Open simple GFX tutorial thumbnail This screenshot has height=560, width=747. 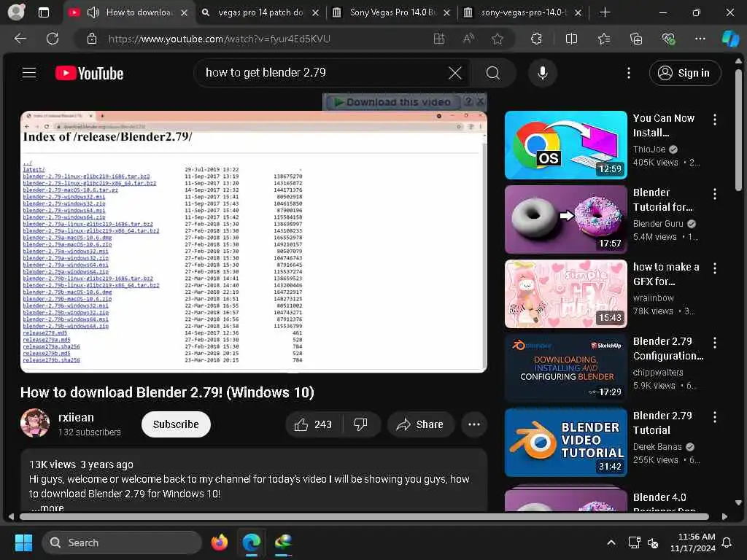[565, 294]
